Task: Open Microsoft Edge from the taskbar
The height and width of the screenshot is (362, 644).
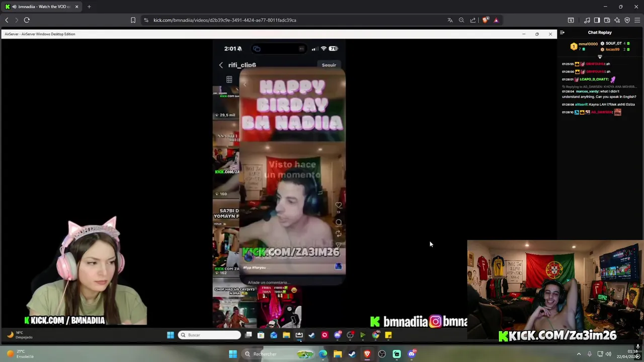Action: click(x=323, y=354)
